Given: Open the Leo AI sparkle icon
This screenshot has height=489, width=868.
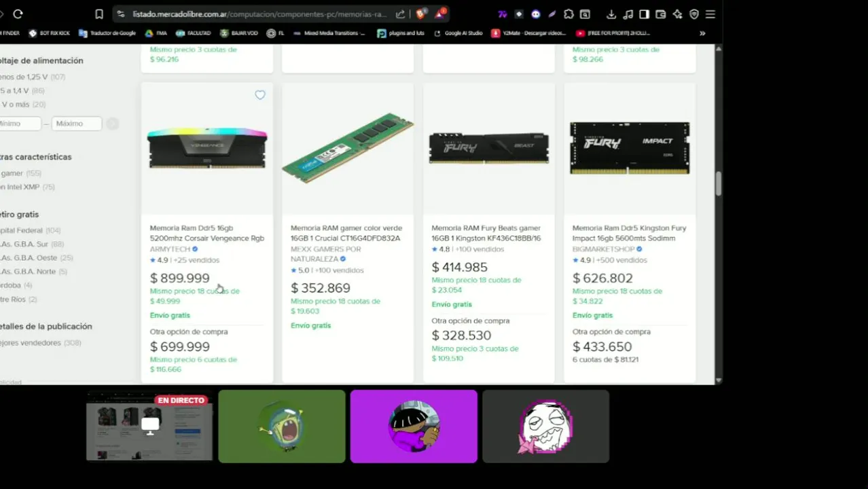Looking at the screenshot, I should pyautogui.click(x=677, y=14).
